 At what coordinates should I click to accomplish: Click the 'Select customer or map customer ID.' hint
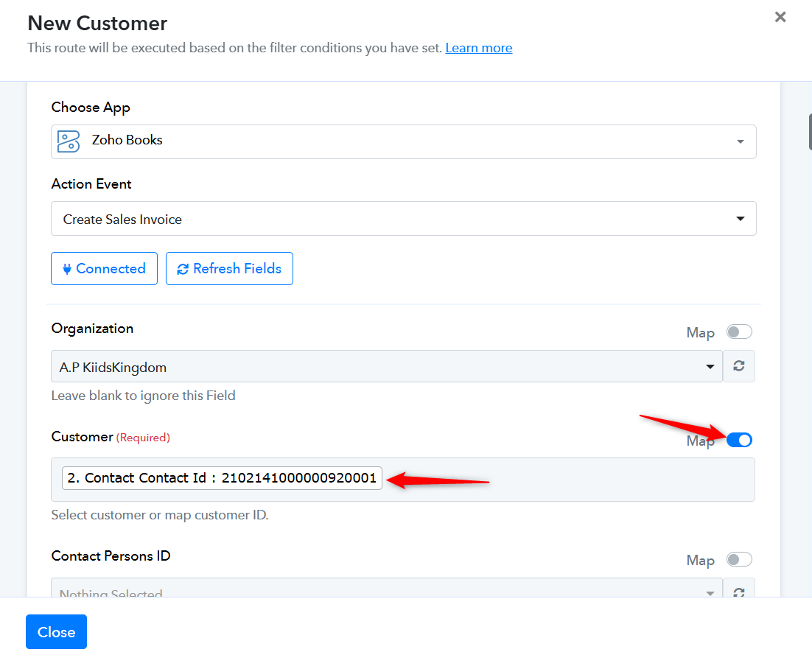point(160,515)
